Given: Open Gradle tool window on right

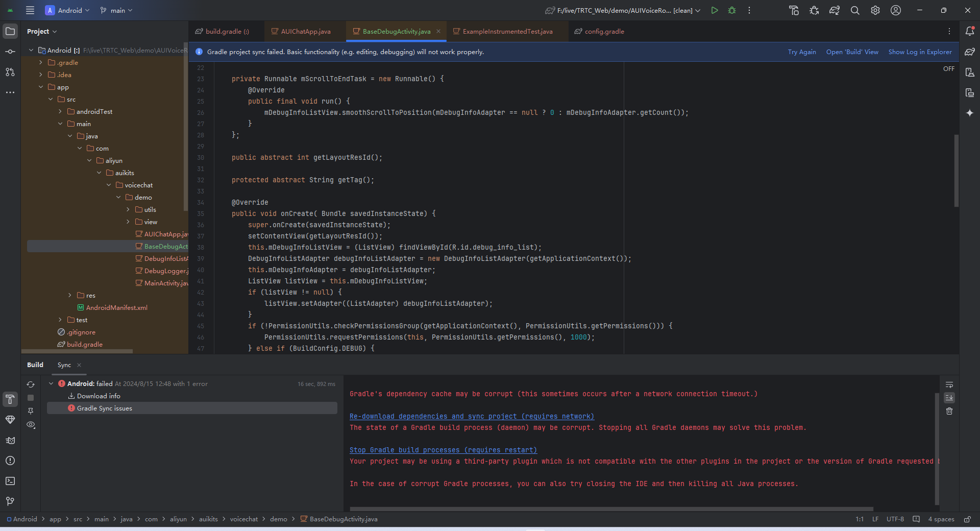Looking at the screenshot, I should click(970, 52).
